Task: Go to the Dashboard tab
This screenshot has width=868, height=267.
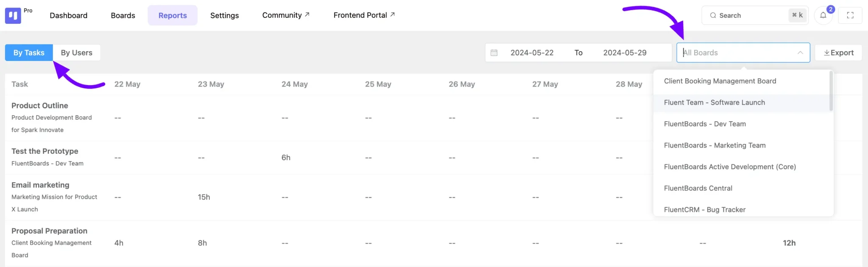Action: [x=68, y=15]
